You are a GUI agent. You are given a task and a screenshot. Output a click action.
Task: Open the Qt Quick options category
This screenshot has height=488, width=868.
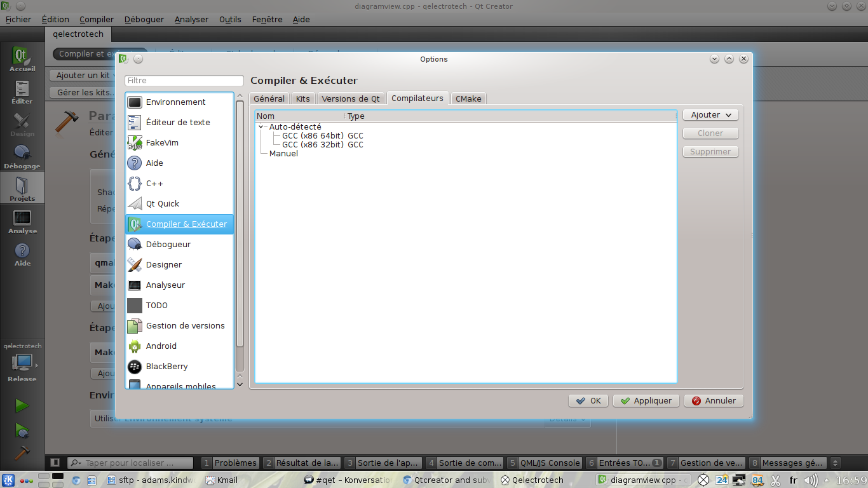pyautogui.click(x=180, y=203)
